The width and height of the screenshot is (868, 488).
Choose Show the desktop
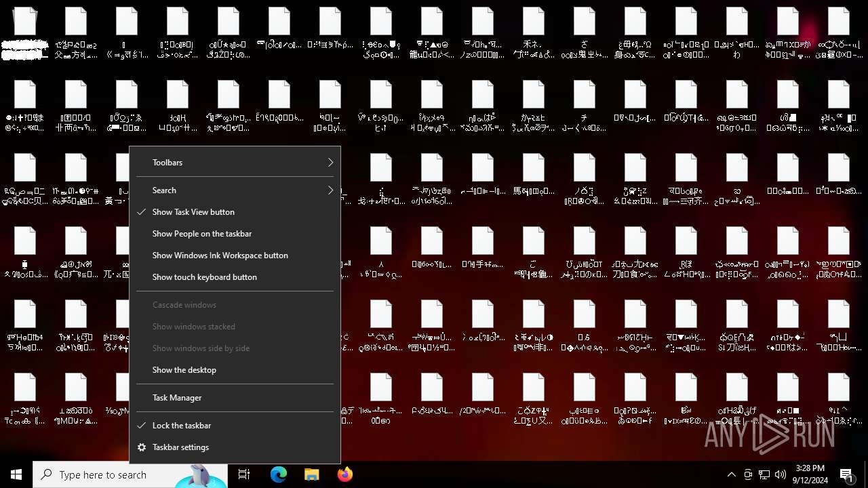(235, 370)
